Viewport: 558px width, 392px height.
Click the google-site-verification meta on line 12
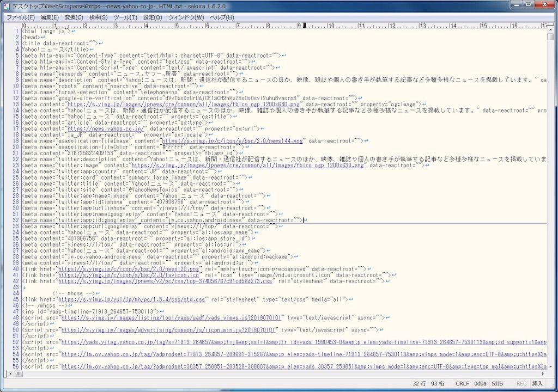coord(190,98)
